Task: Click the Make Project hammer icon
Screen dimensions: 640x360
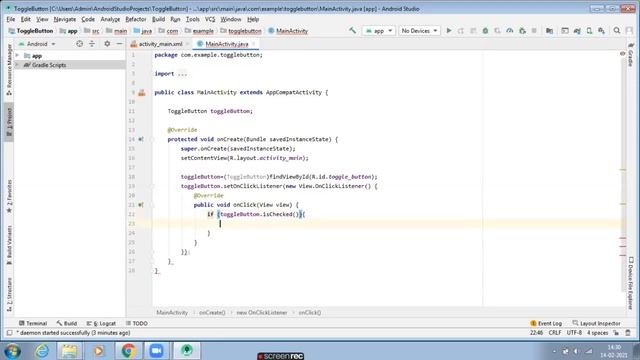Action: click(x=352, y=31)
